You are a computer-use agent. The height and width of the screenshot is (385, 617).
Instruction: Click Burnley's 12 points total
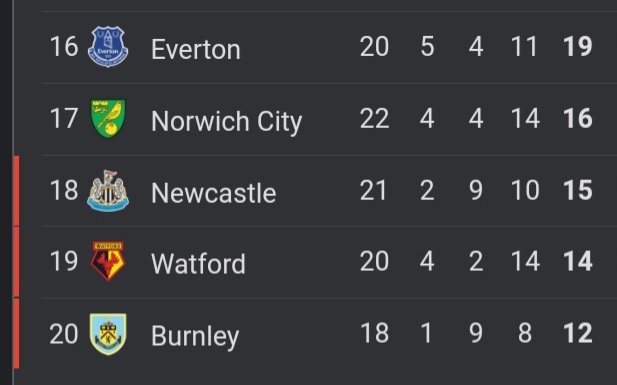click(578, 333)
